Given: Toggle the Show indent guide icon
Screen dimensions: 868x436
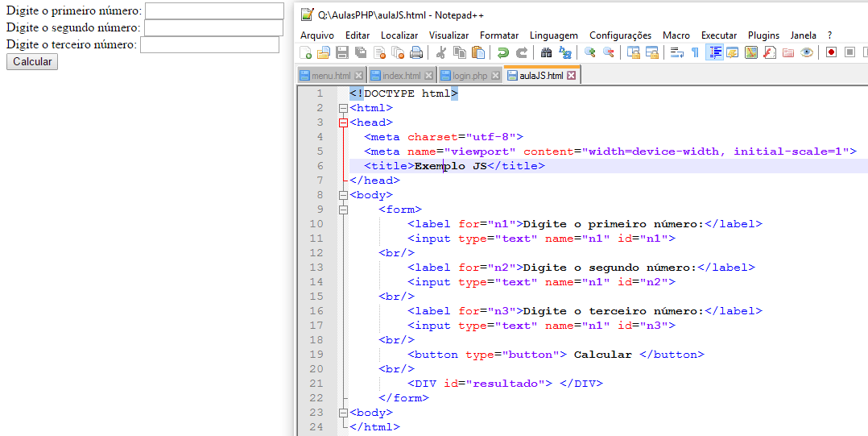Looking at the screenshot, I should point(714,52).
